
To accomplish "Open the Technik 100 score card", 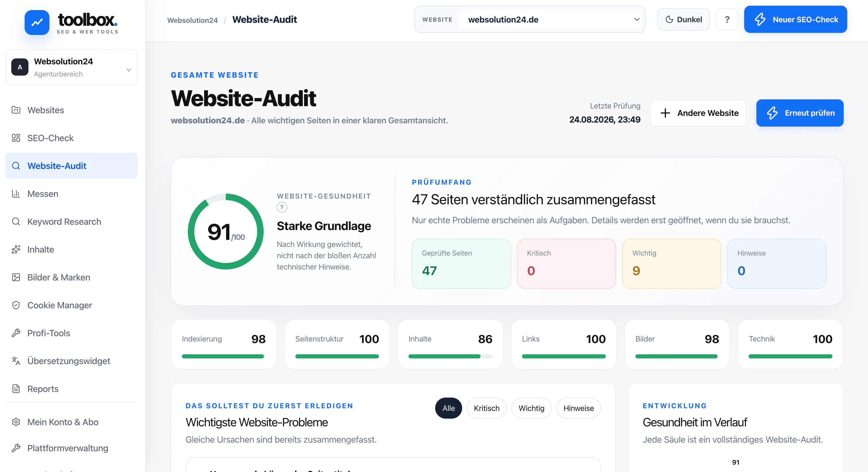I will (790, 344).
